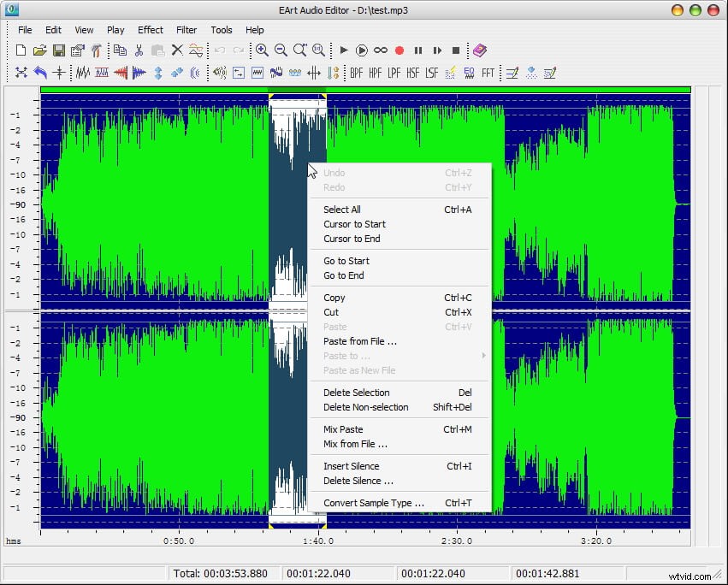The image size is (728, 585).
Task: Choose 'Select All' from the context menu
Action: pyautogui.click(x=341, y=210)
